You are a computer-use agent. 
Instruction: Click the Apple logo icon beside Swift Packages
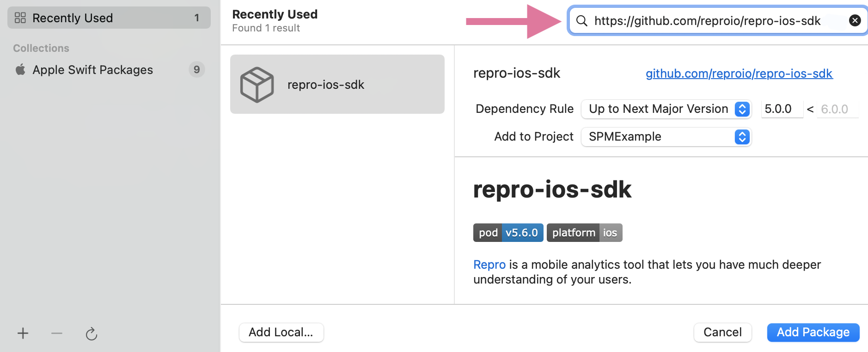(20, 69)
